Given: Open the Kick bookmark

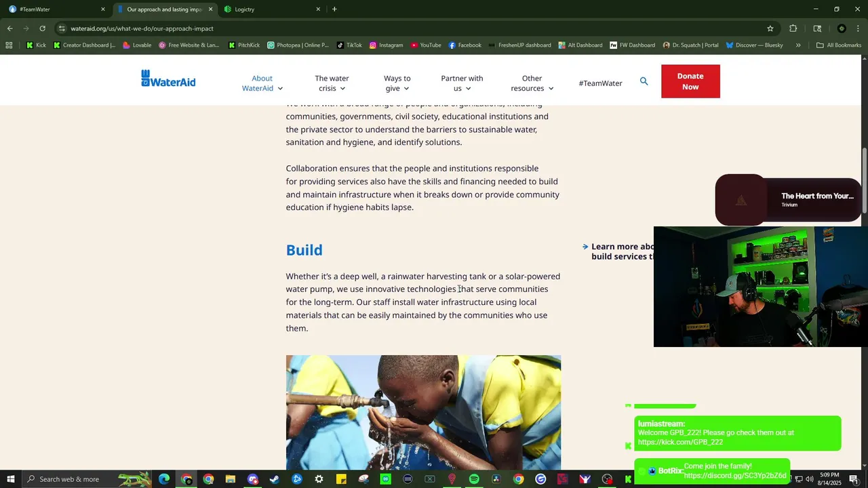Looking at the screenshot, I should (x=36, y=45).
